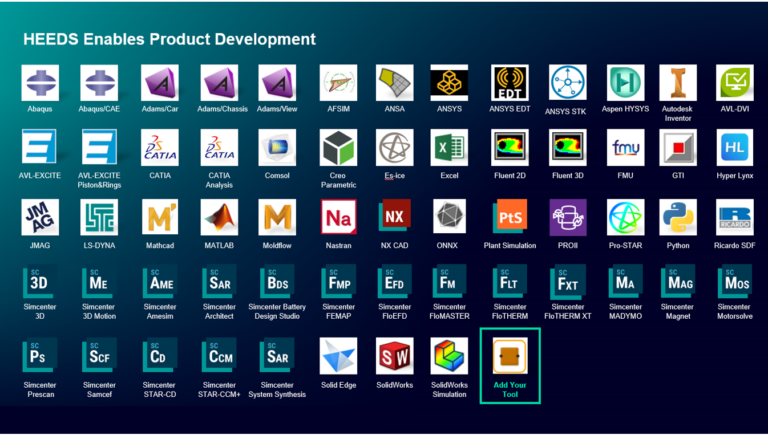Click the MATLAB icon
This screenshot has height=435, width=768.
click(219, 217)
